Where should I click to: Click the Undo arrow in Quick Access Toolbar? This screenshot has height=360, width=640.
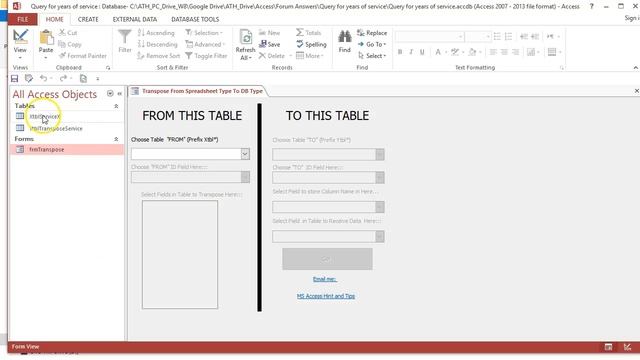(x=44, y=78)
